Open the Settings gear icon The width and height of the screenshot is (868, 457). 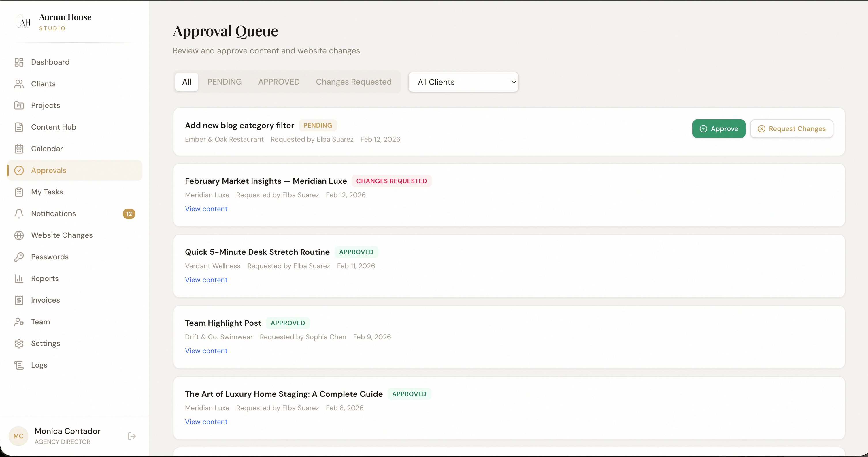coord(19,343)
